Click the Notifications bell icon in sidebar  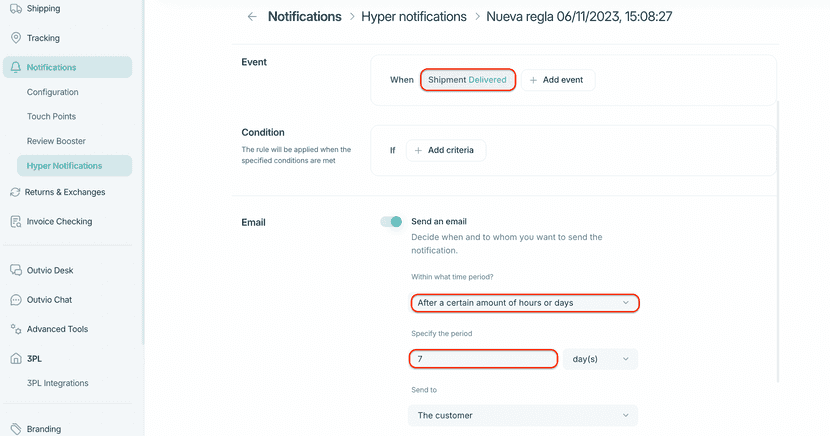15,67
